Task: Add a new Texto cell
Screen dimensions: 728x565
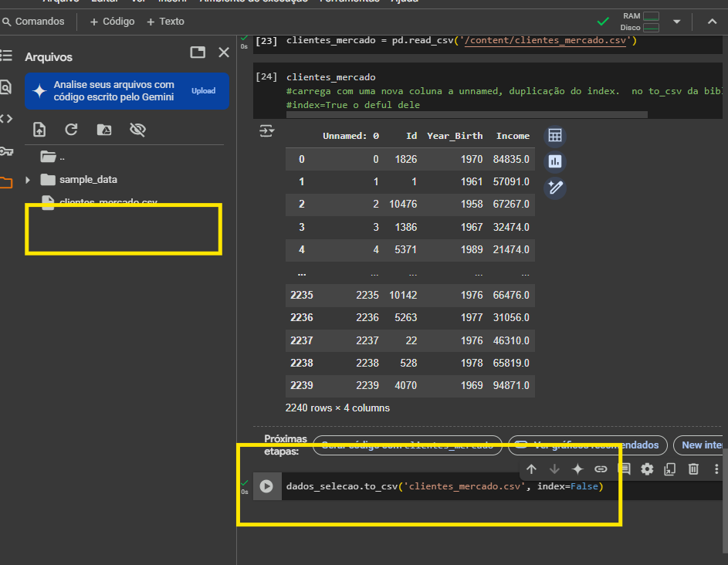Action: click(x=165, y=22)
